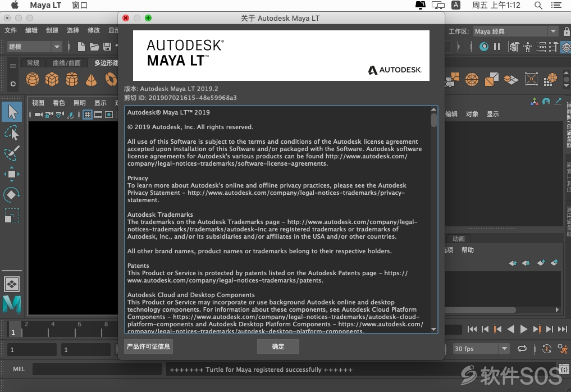
Task: Create a new empty layer icon
Action: [x=541, y=262]
